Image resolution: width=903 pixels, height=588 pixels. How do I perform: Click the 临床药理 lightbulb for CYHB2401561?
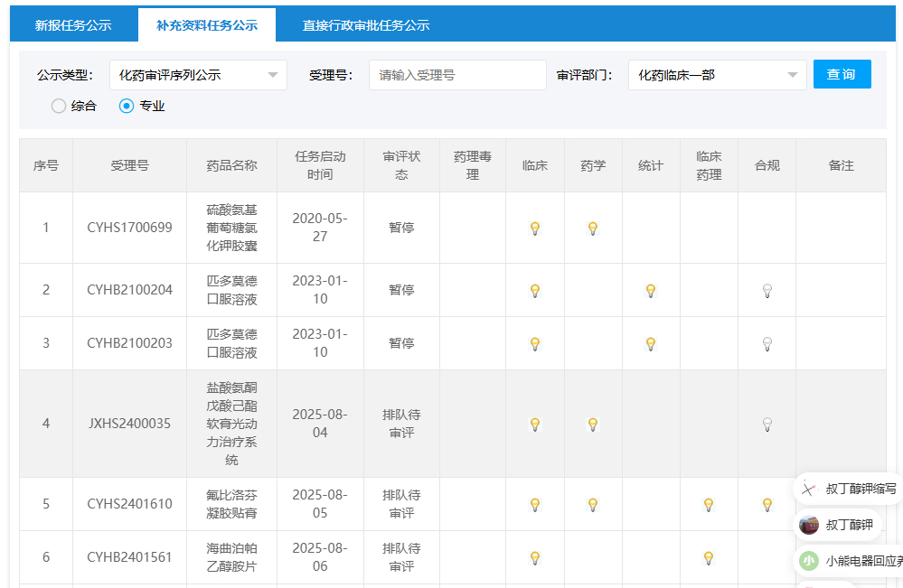(709, 558)
